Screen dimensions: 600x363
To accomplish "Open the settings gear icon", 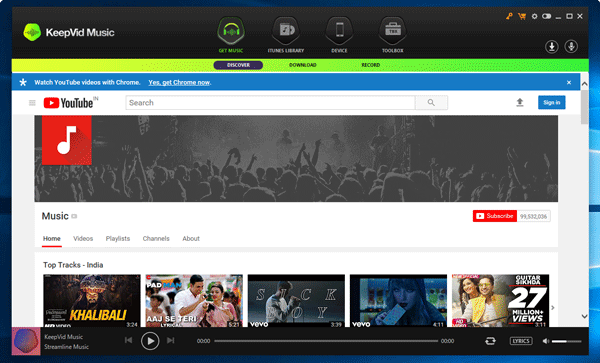I will 535,16.
